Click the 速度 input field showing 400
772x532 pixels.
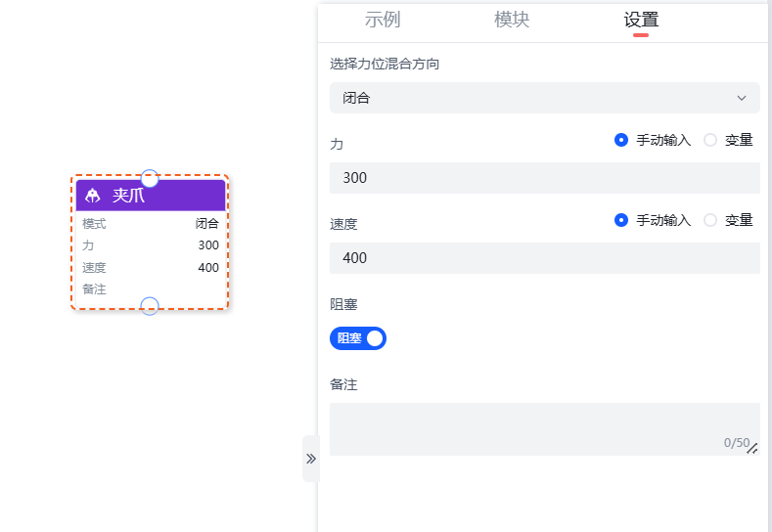click(x=544, y=258)
